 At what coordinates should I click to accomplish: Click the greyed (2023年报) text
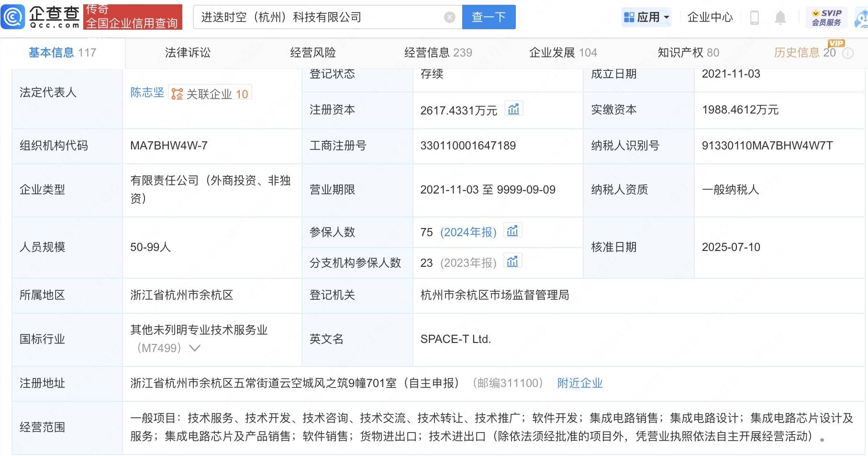pos(468,263)
